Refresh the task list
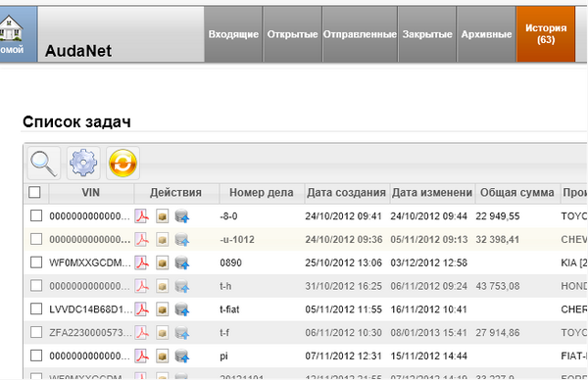 coord(123,164)
